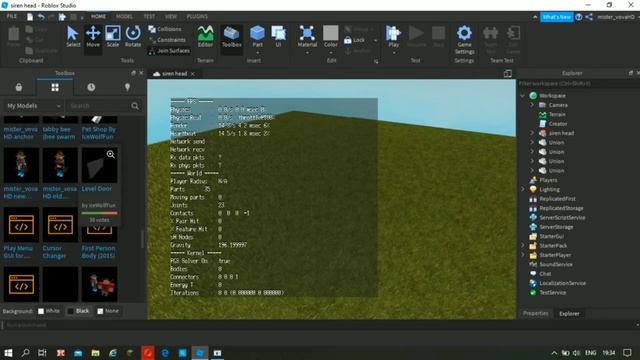
Task: Start the Play test
Action: point(393,36)
